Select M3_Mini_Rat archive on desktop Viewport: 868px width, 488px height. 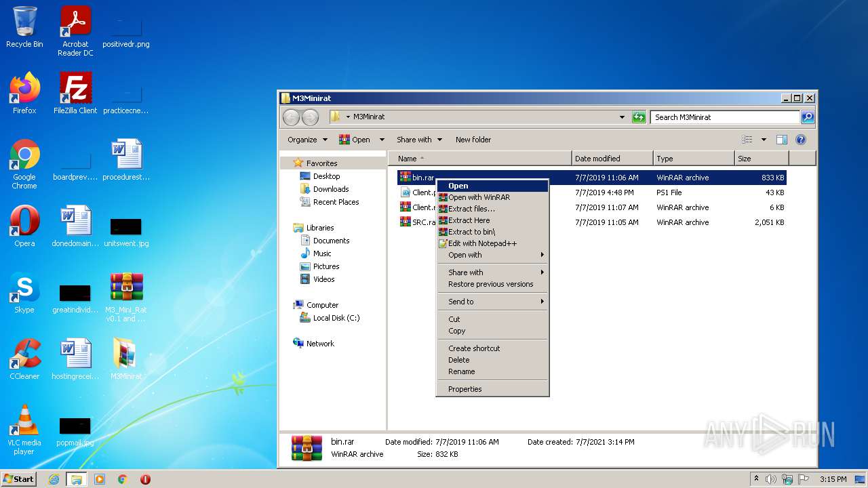coord(126,297)
